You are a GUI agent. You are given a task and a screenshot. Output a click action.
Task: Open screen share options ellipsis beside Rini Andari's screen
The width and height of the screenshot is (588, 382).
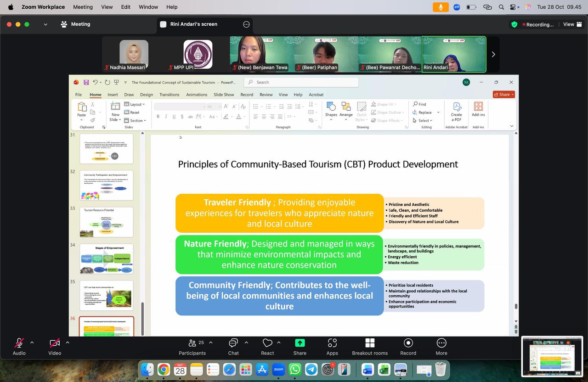246,24
